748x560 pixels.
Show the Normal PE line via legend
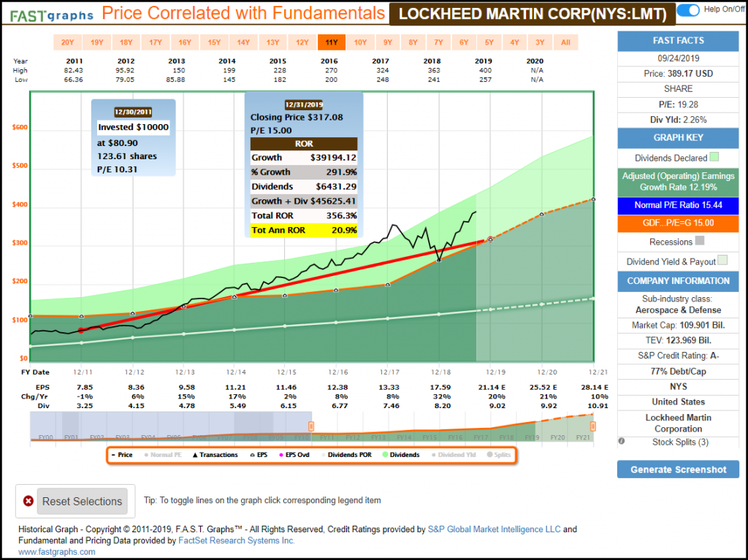click(x=165, y=455)
